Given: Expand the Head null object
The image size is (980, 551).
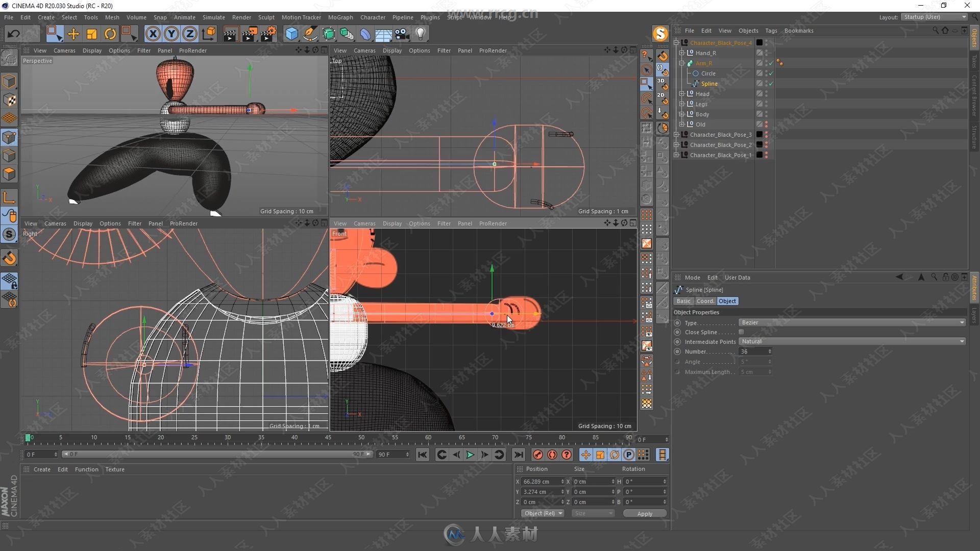Looking at the screenshot, I should (x=682, y=94).
